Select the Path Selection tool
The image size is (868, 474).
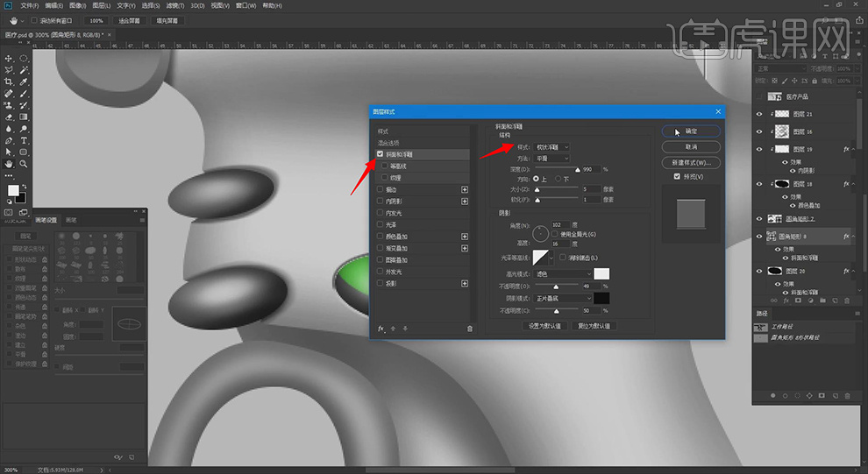(9, 152)
